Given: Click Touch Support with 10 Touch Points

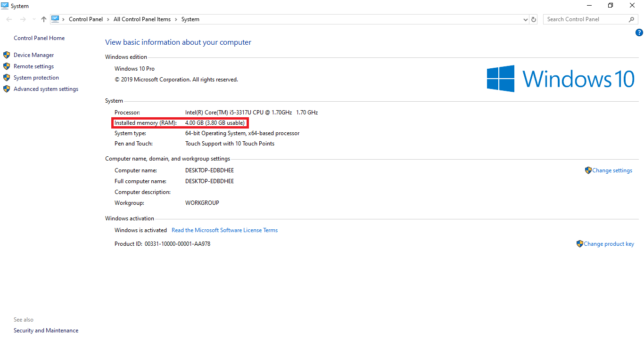Looking at the screenshot, I should [x=230, y=144].
